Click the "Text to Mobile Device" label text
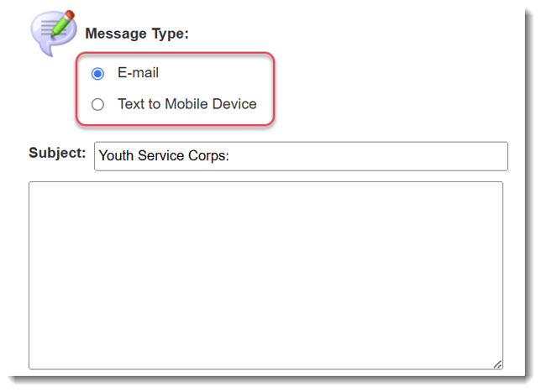 point(186,104)
